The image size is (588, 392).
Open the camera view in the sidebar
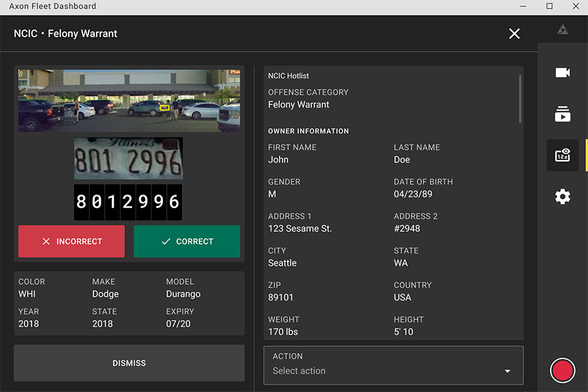point(562,73)
